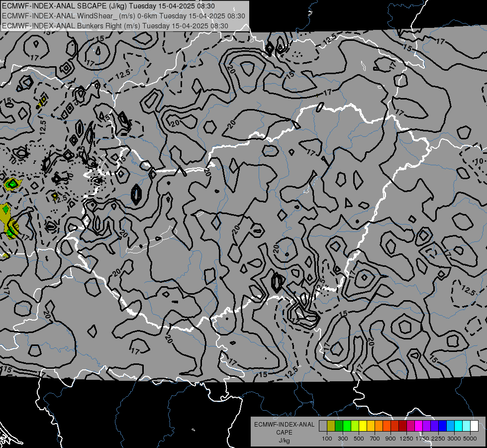The height and width of the screenshot is (448, 487).
Task: Select the olive swatch in CAPE legend
Action: [x=331, y=426]
